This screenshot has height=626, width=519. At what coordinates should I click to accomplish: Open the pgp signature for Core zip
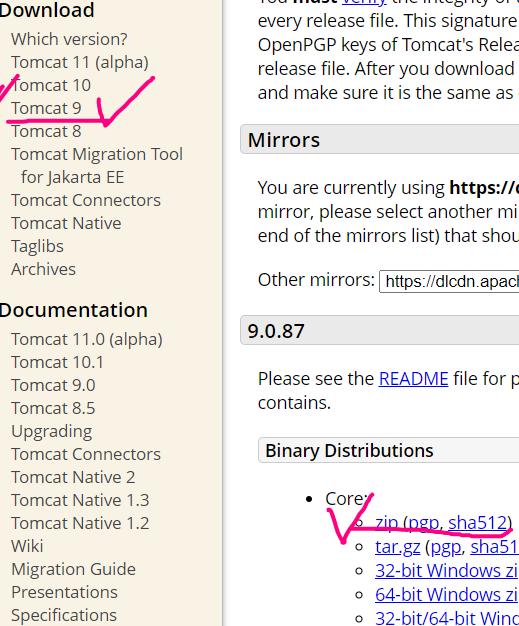point(424,523)
